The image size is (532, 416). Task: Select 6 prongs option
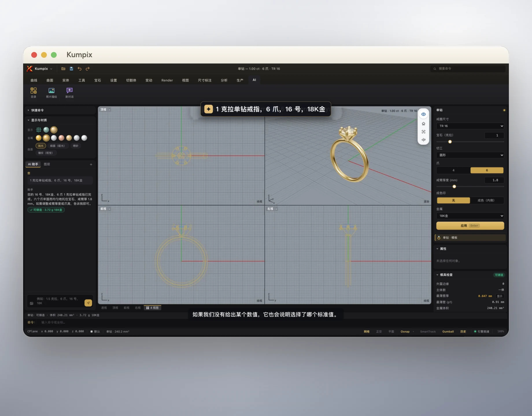[x=487, y=170]
